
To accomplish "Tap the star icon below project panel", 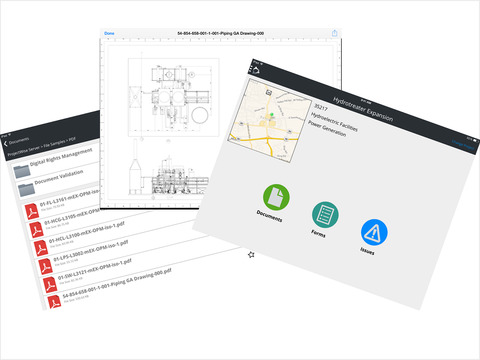I will point(251,255).
